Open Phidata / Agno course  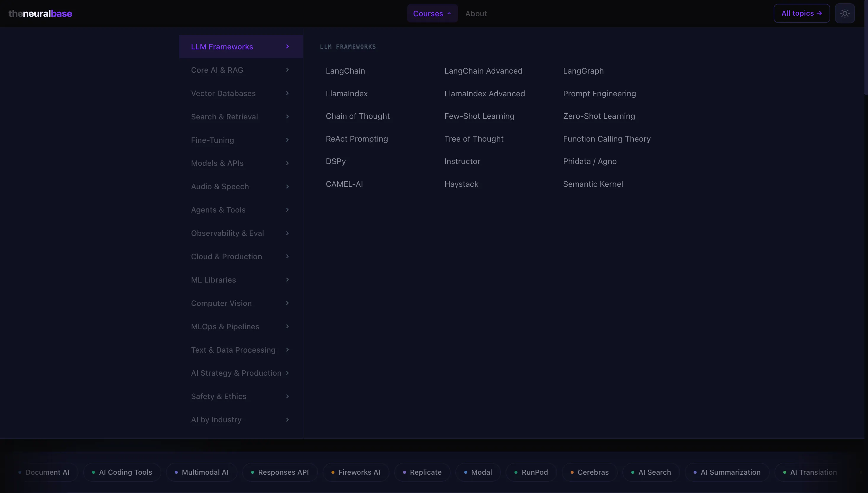(590, 161)
